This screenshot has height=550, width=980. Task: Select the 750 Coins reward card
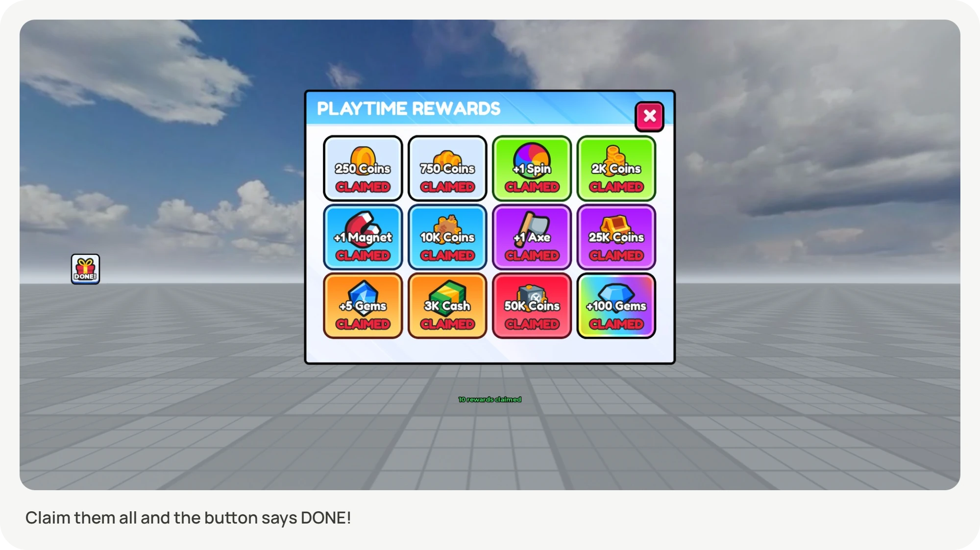[447, 169]
